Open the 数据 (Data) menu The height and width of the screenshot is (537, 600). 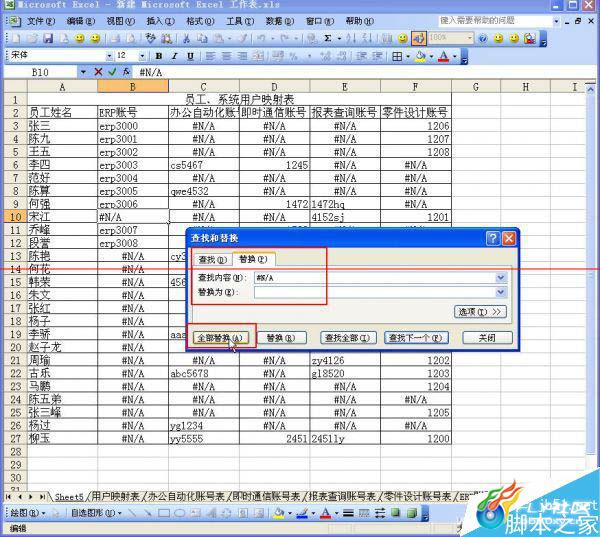pyautogui.click(x=280, y=21)
